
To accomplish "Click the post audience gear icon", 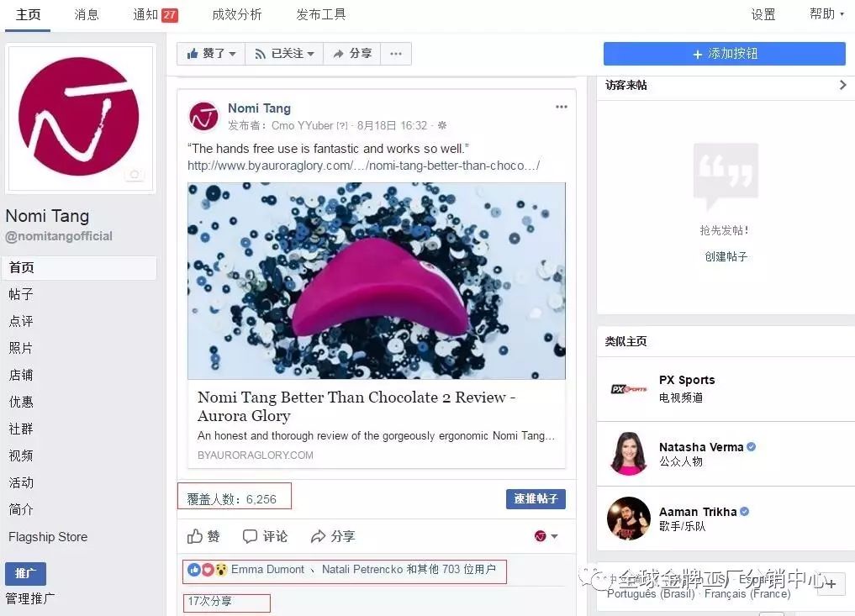I will coord(442,125).
